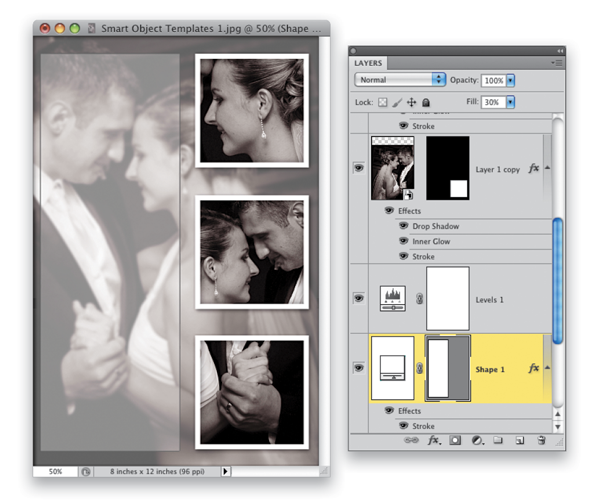600x500 pixels.
Task: Lock transparent pixels icon
Action: pyautogui.click(x=382, y=102)
